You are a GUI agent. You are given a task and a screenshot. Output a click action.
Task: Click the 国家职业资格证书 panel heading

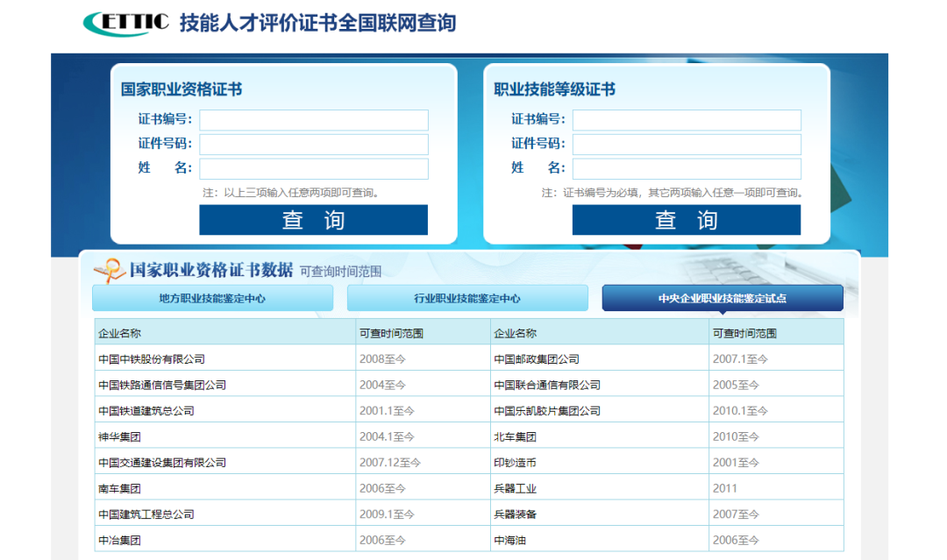[x=182, y=89]
